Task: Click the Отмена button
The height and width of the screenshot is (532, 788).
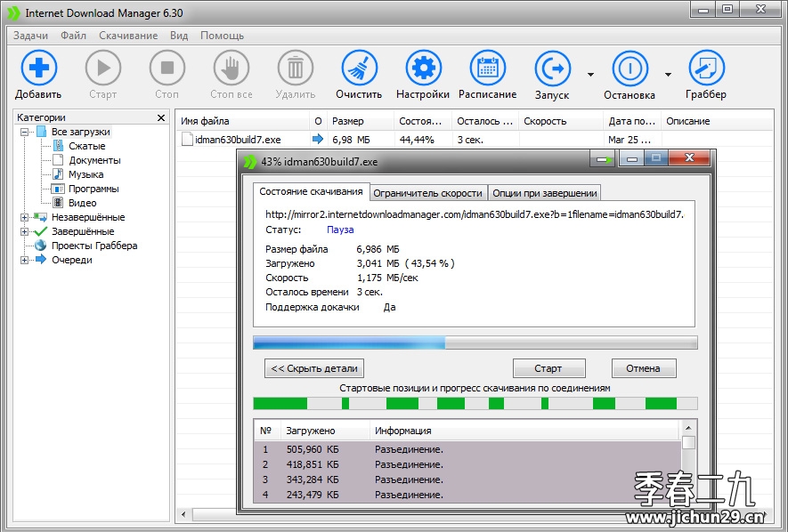Action: (644, 368)
